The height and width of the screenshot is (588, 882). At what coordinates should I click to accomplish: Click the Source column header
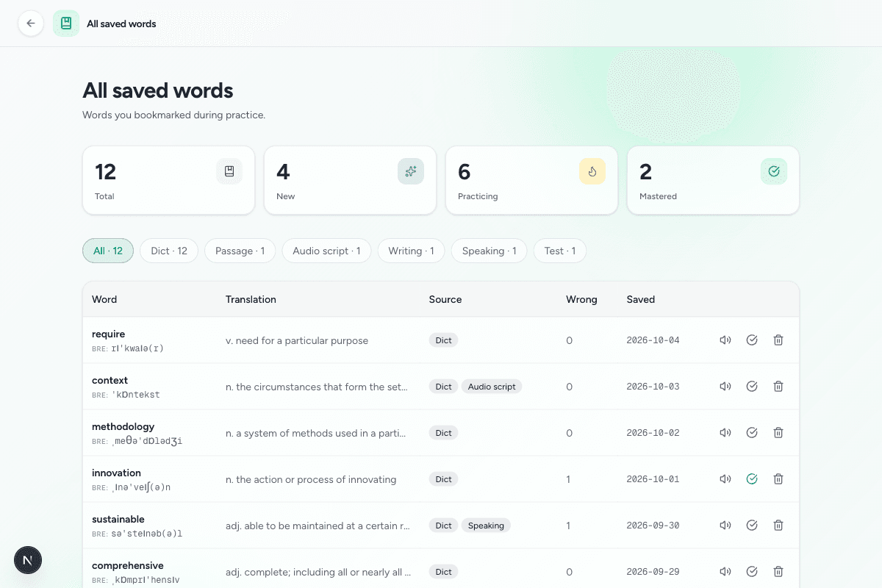pos(445,299)
